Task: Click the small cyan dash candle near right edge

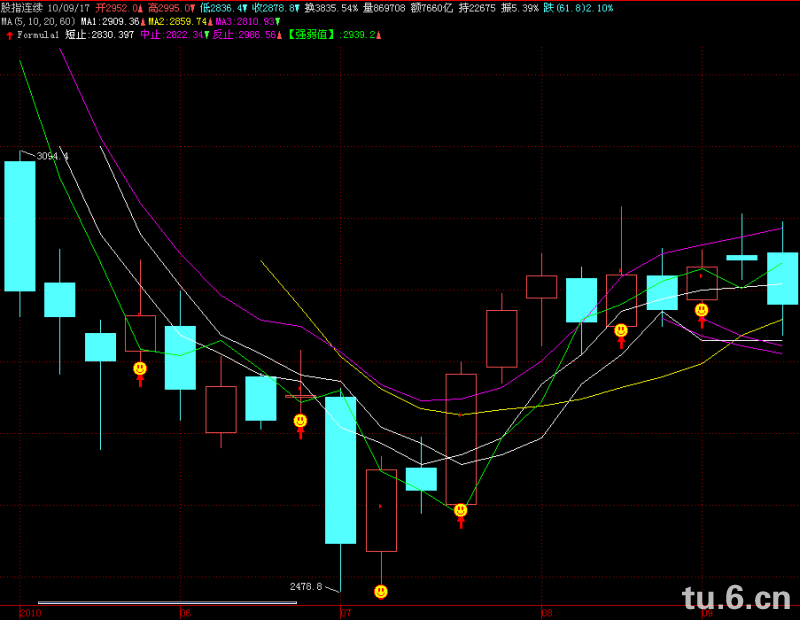Action: 741,257
